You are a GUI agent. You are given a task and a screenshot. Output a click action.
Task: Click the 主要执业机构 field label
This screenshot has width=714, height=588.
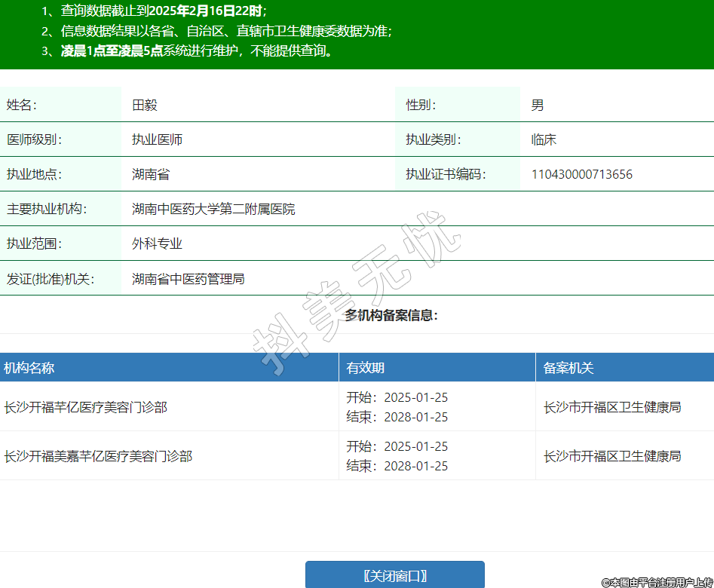[x=47, y=209]
